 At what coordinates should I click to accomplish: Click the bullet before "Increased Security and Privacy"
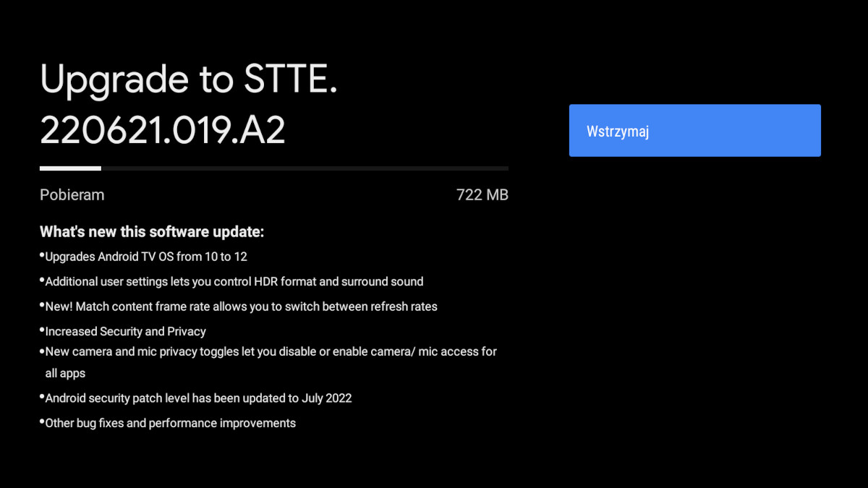[x=42, y=330]
